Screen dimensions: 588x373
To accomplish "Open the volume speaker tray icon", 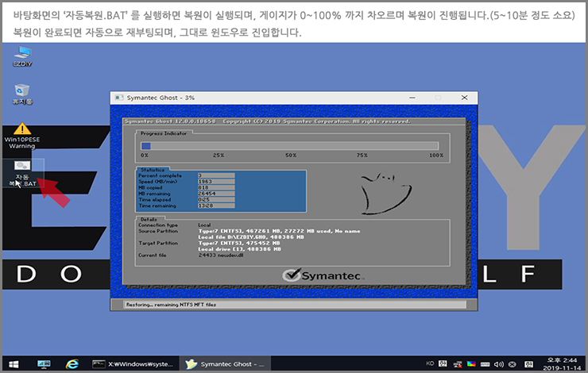I will [x=499, y=364].
